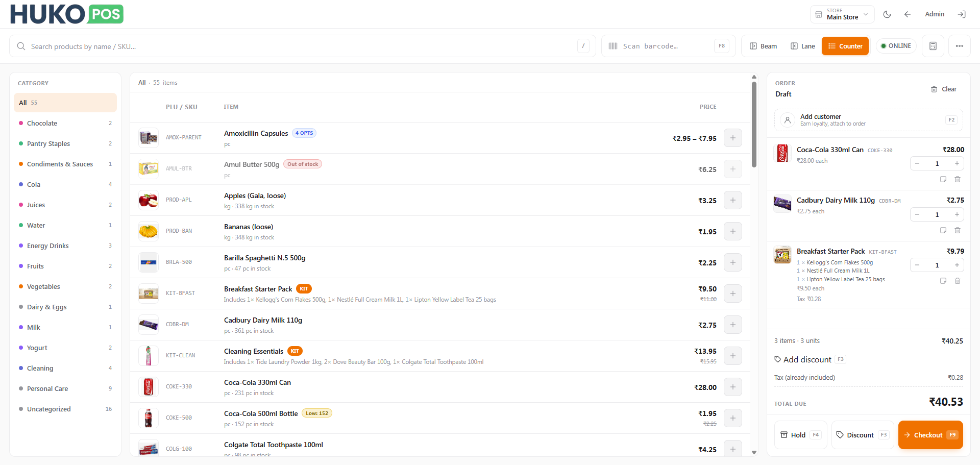Add a note to Breakfast Starter Pack order line
The image size is (980, 465).
943,281
